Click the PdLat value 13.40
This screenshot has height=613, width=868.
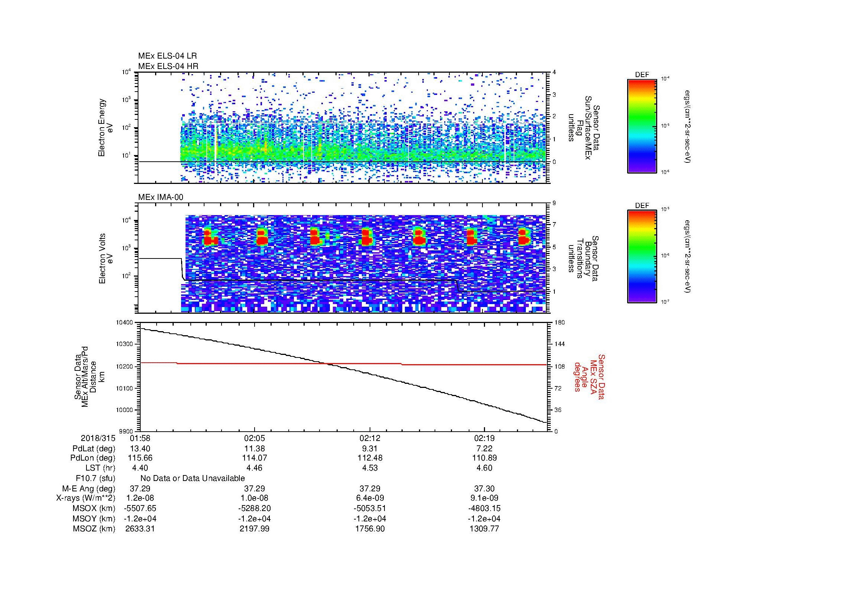click(x=140, y=449)
